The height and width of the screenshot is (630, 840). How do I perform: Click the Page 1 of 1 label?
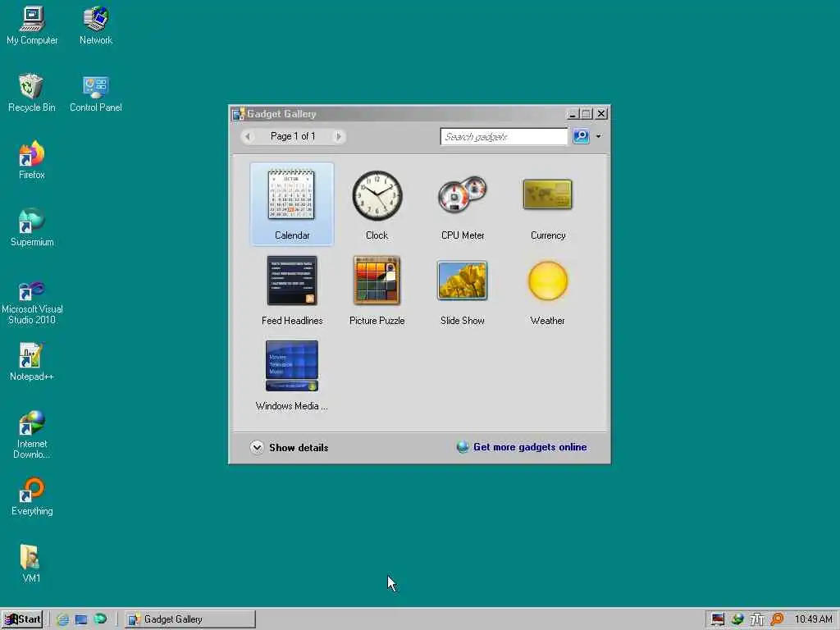(x=293, y=136)
